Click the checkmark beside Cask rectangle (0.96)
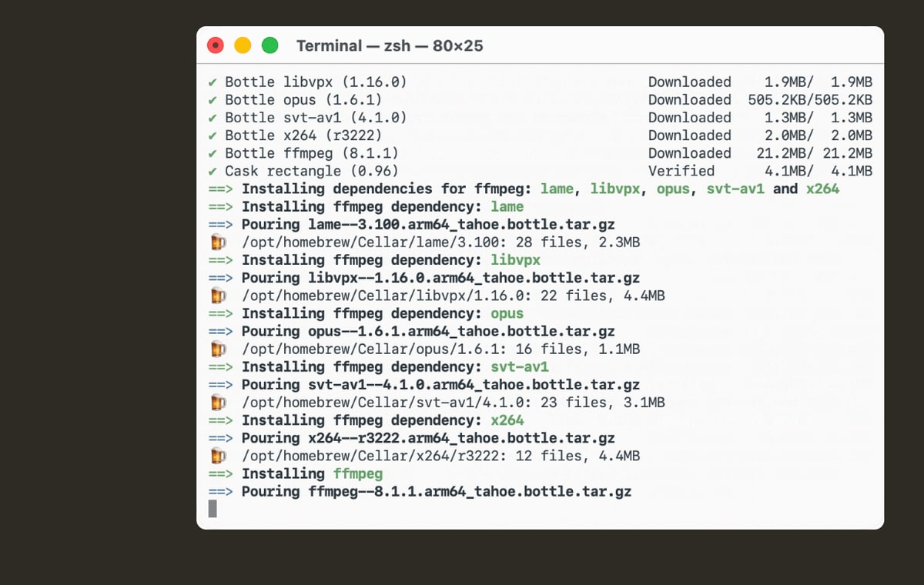 click(x=212, y=171)
